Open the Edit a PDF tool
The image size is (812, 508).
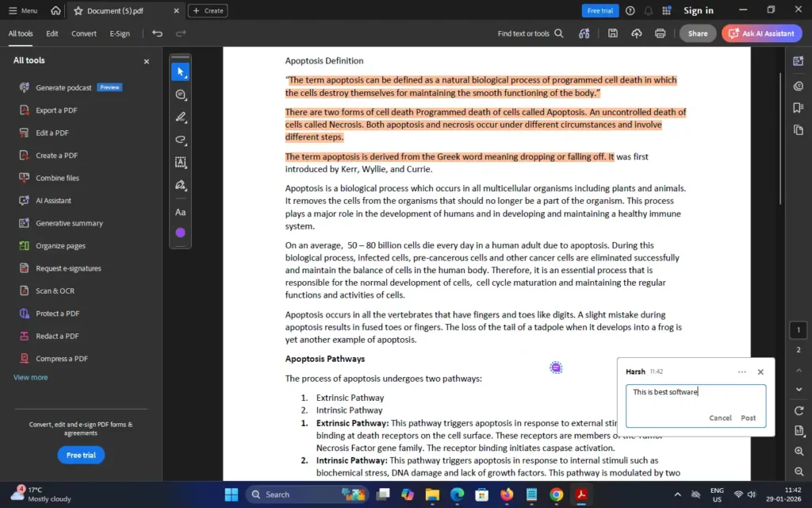(52, 132)
